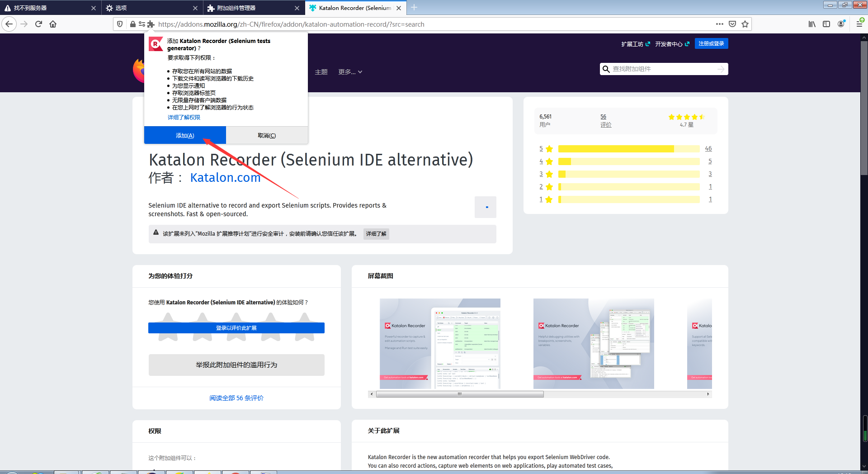Reload the current page
The image size is (868, 474).
pos(38,24)
